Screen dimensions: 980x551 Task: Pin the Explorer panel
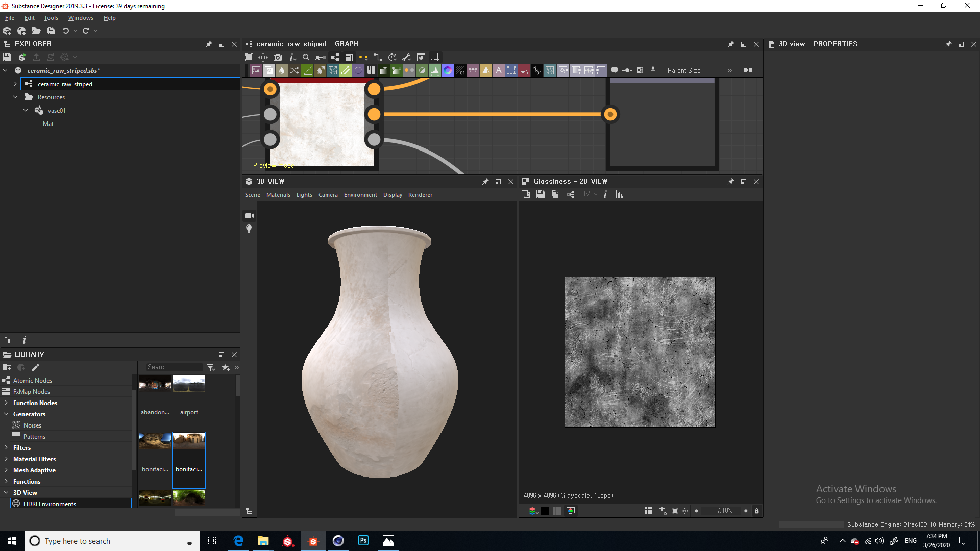click(x=209, y=44)
